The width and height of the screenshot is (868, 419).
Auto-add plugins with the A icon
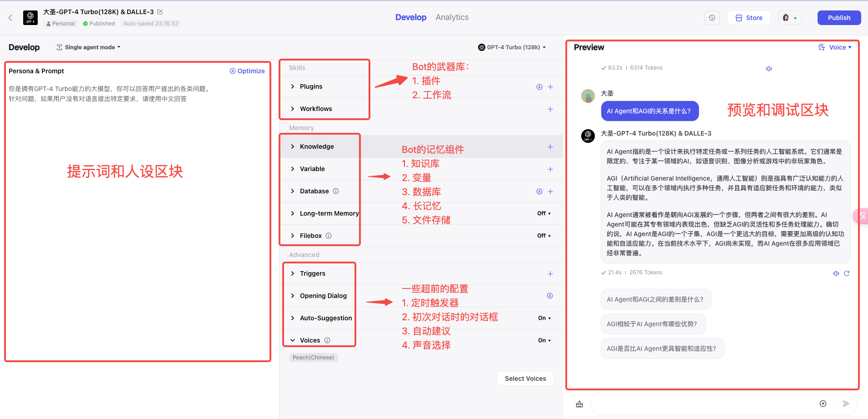539,87
